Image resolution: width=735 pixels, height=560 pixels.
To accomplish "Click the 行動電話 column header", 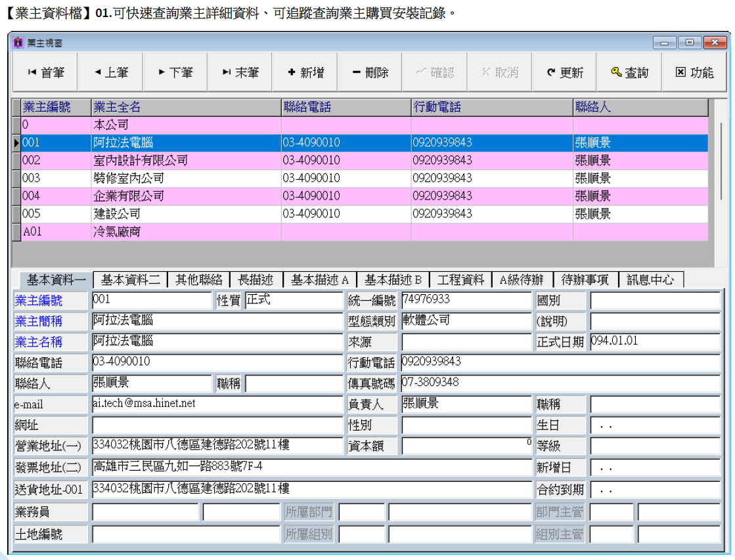I will 492,107.
